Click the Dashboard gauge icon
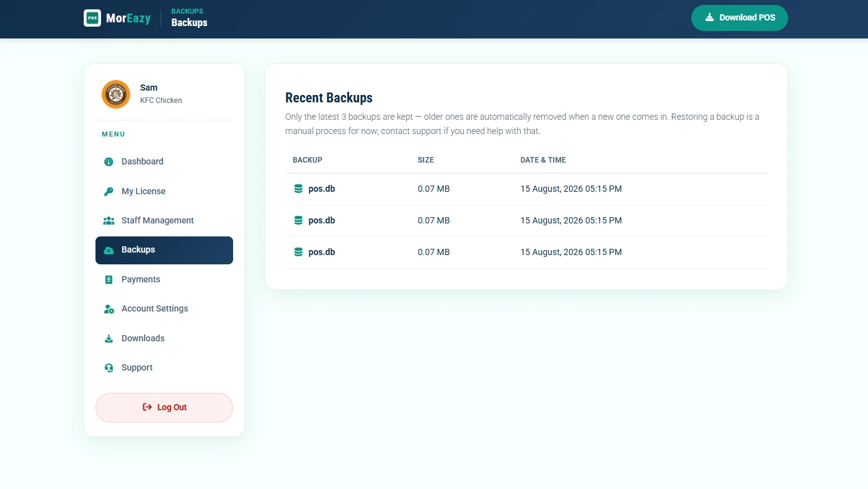This screenshot has width=868, height=489. click(108, 161)
